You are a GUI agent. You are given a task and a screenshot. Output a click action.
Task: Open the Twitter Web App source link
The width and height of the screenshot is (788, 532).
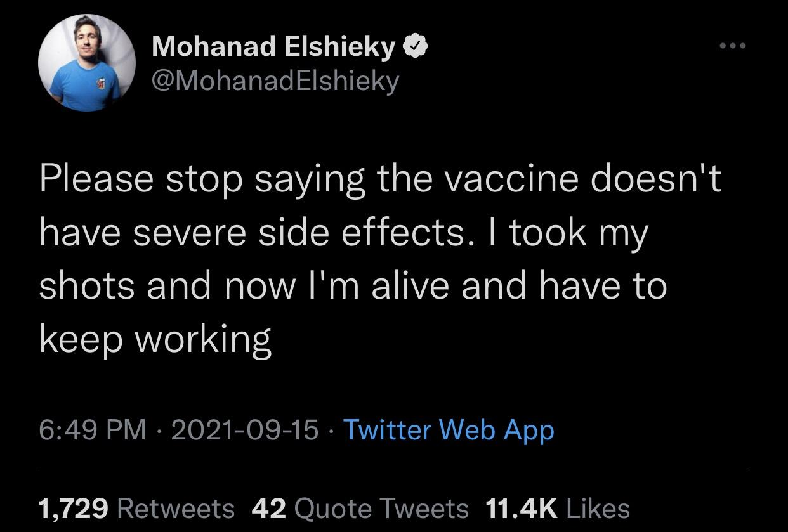[x=449, y=430]
